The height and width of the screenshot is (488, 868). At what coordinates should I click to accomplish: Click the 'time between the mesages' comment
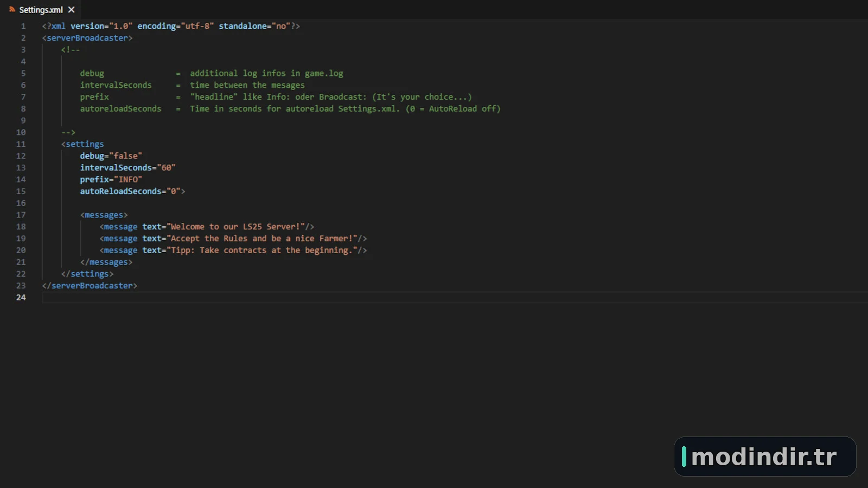point(247,85)
